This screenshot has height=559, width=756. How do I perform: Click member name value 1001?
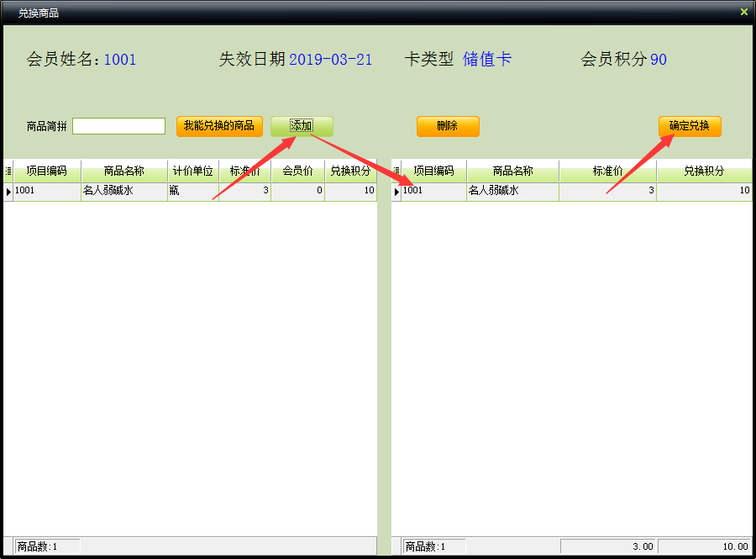(x=120, y=60)
